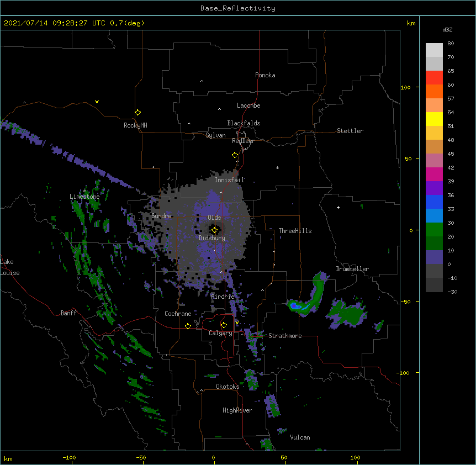Click the Cochrane town label

[x=178, y=314]
